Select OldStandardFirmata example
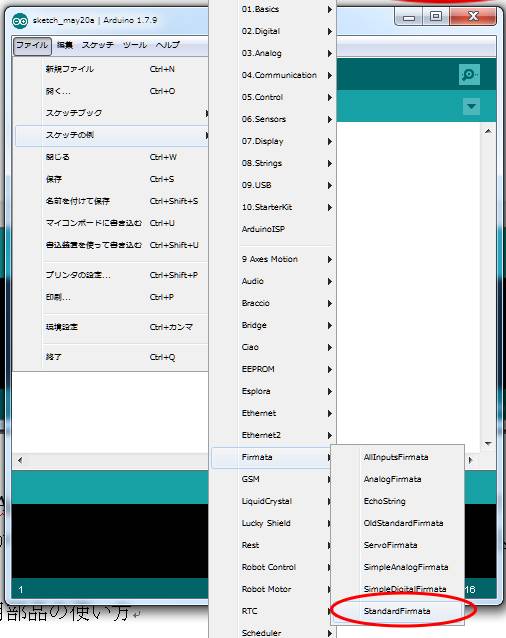 point(397,523)
